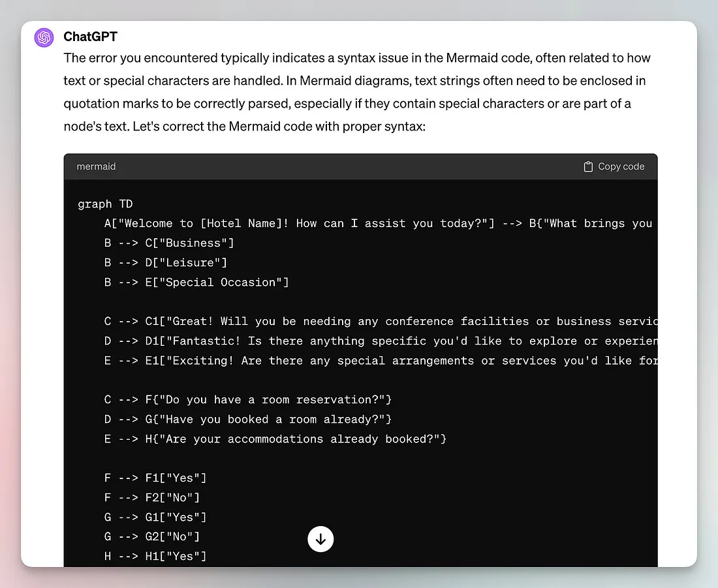Click the D["Leisure"] code line
Viewport: 718px width, 588px height.
[x=165, y=262]
